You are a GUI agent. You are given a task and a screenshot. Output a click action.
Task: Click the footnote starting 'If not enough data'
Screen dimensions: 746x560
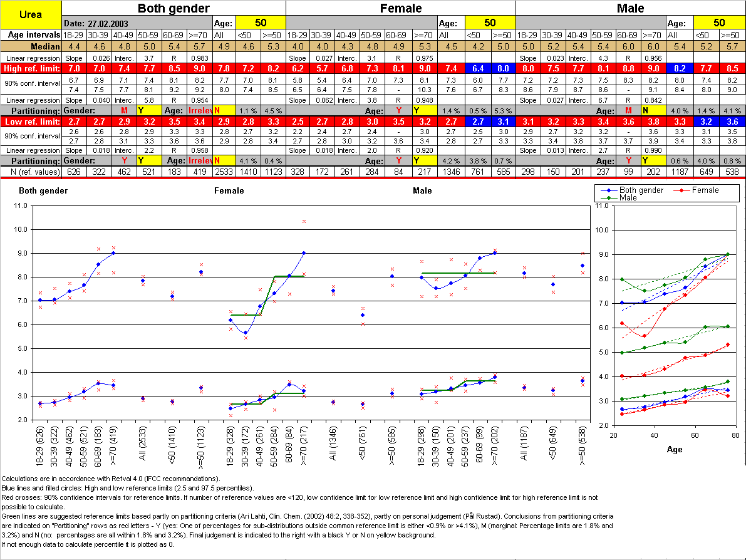[88, 544]
